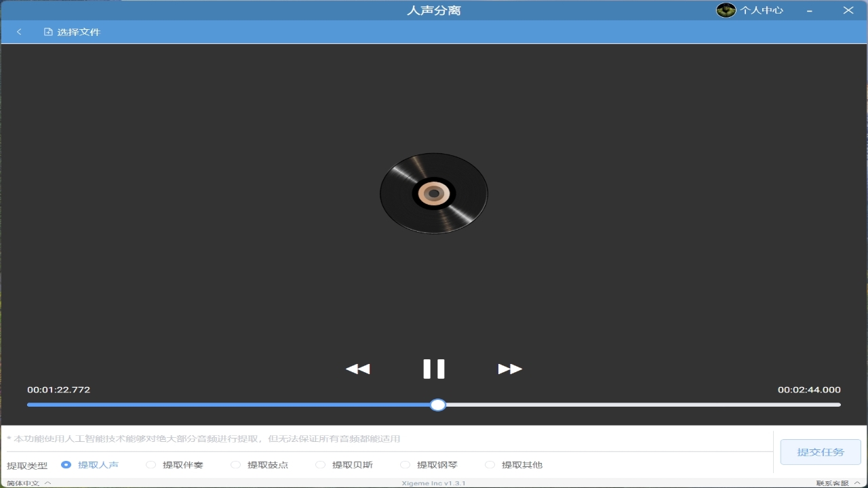This screenshot has width=868, height=488.
Task: Open the 个人中心 menu
Action: click(763, 9)
